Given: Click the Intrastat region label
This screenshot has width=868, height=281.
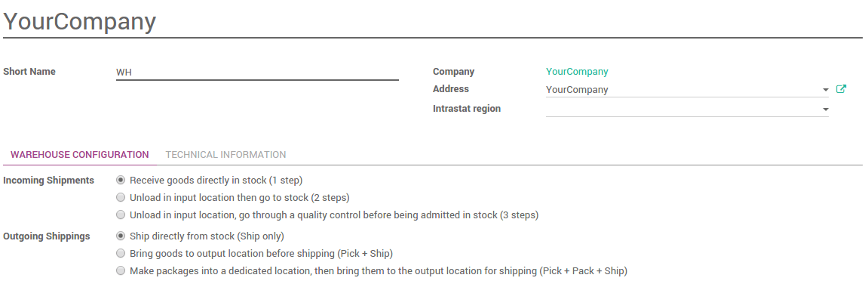Looking at the screenshot, I should click(467, 109).
